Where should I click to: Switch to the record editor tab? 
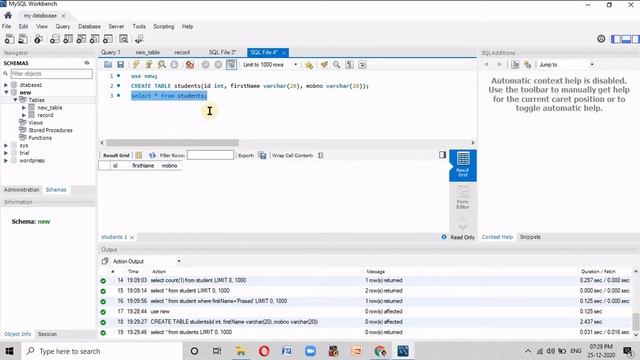coord(182,52)
